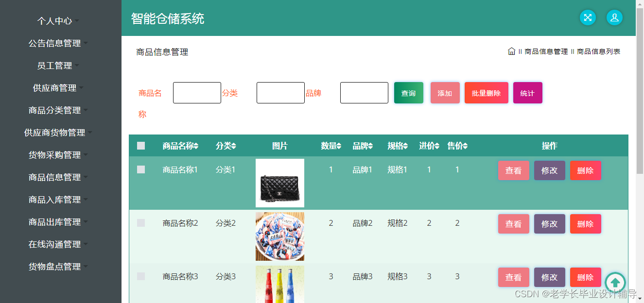Image resolution: width=644 pixels, height=303 pixels.
Task: Click 批量删除 to delete selected items
Action: coord(486,93)
